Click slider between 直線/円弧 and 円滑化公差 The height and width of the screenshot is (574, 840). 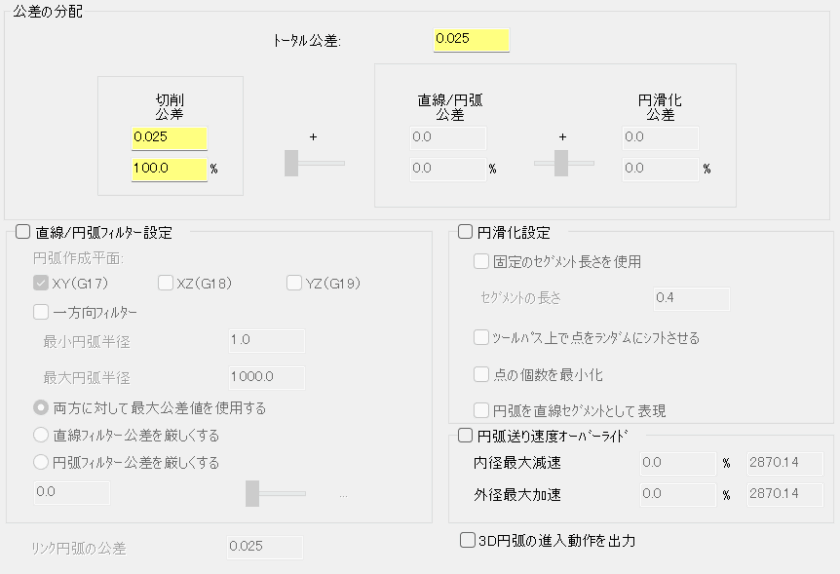point(561,162)
